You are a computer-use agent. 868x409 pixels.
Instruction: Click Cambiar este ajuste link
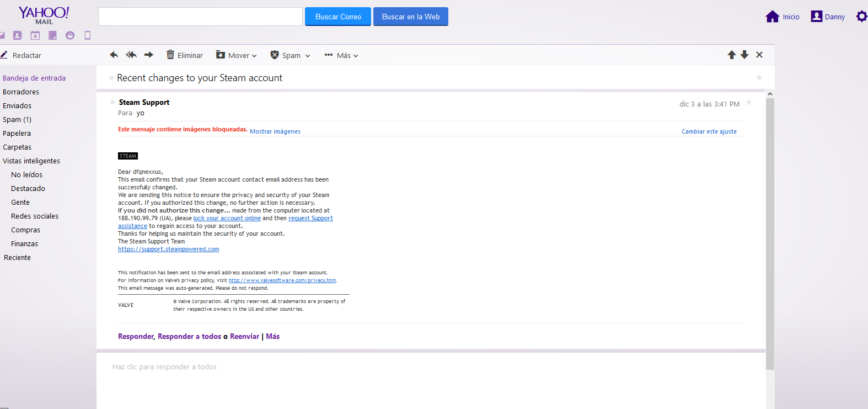click(x=709, y=131)
